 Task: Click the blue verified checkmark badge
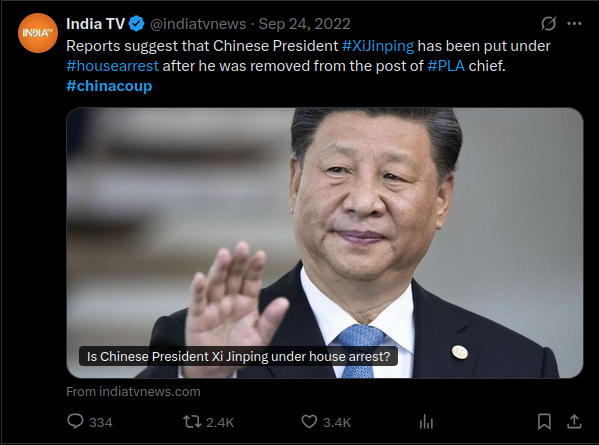point(136,24)
